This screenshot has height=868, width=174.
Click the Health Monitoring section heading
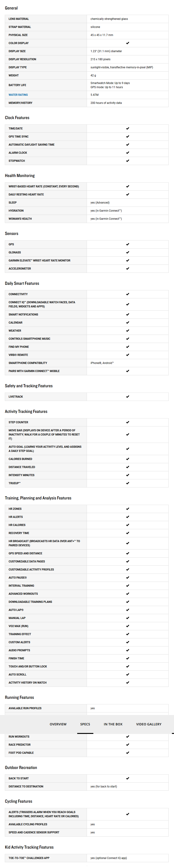tap(20, 176)
